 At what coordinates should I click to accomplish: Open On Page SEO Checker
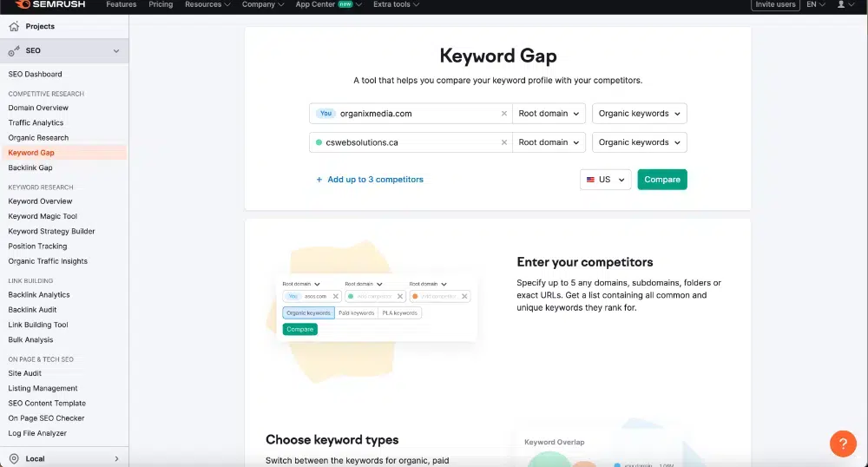[x=46, y=418]
